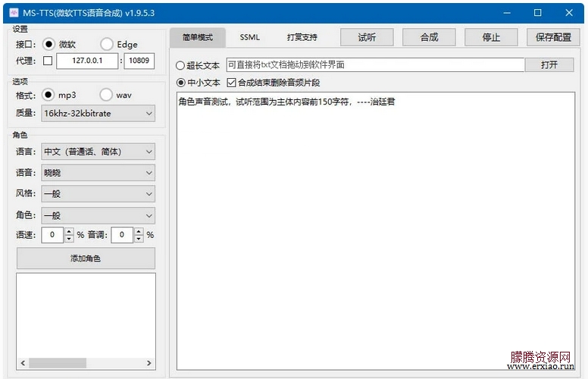Select the 中小文本 radio button
The image size is (588, 379).
[181, 83]
